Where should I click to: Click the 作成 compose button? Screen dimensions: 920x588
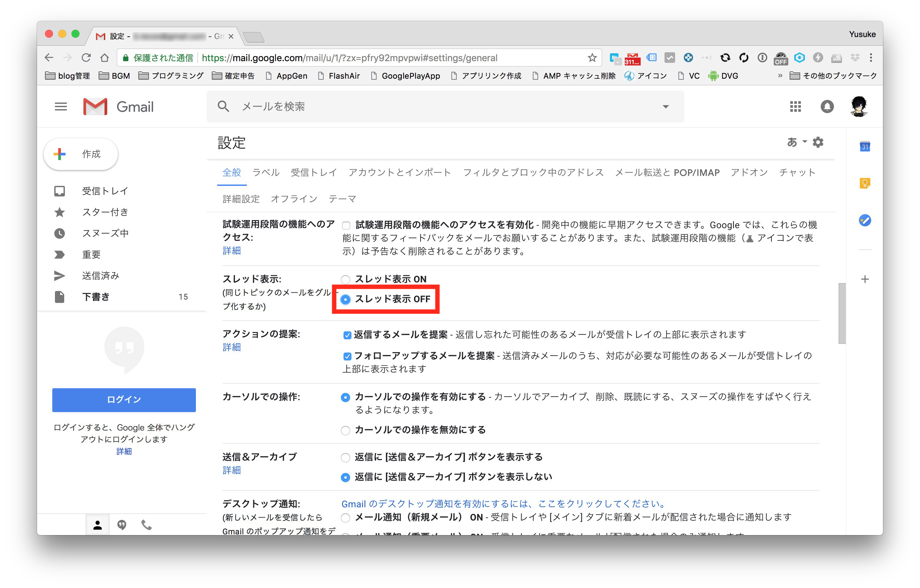(81, 154)
